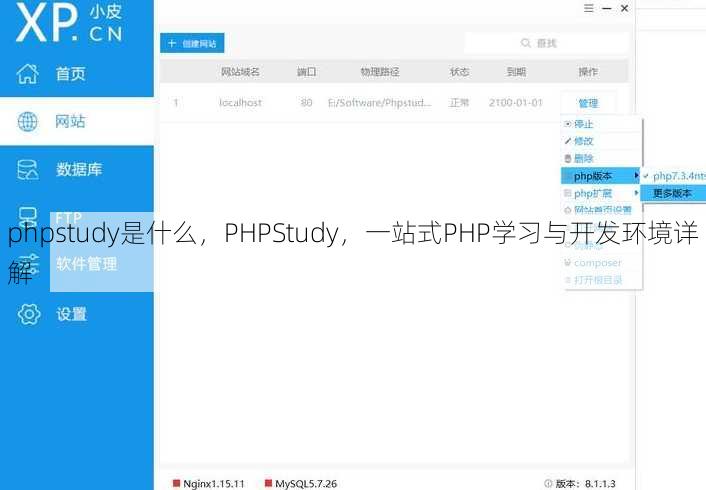Open 软件管理 in the sidebar

pos(86,264)
